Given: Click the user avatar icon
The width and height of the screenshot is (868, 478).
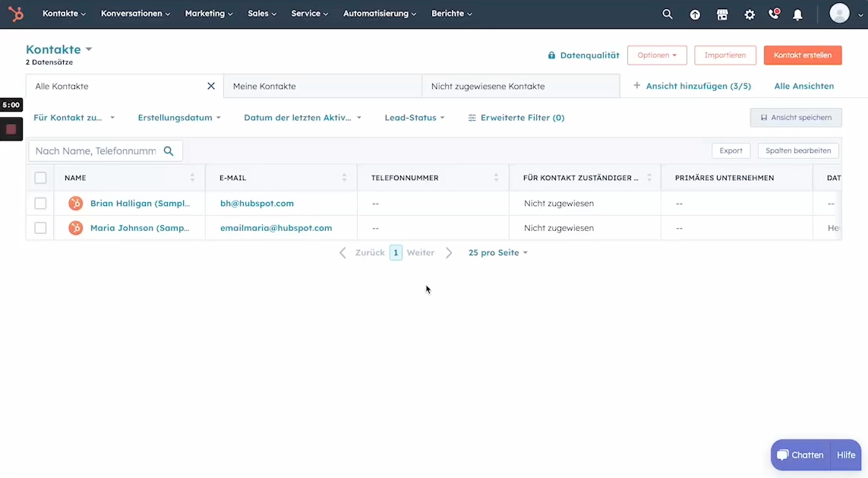Looking at the screenshot, I should click(839, 13).
